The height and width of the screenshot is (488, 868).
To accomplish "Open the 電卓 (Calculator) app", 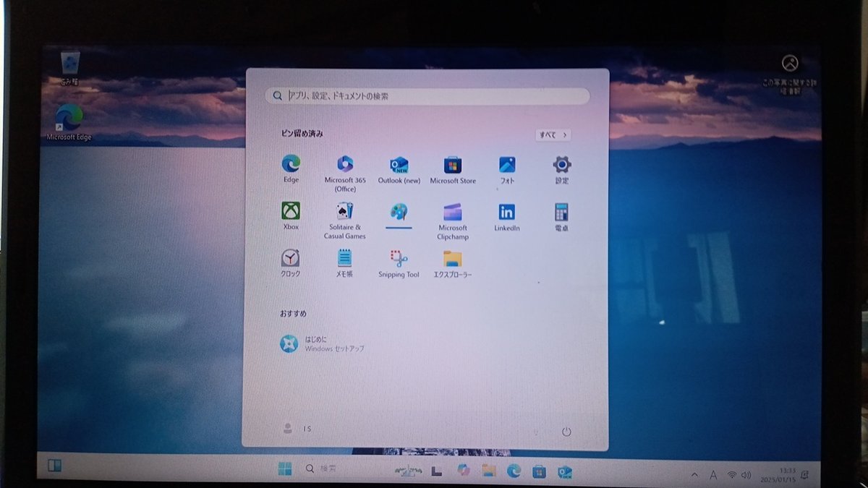I will click(x=561, y=217).
